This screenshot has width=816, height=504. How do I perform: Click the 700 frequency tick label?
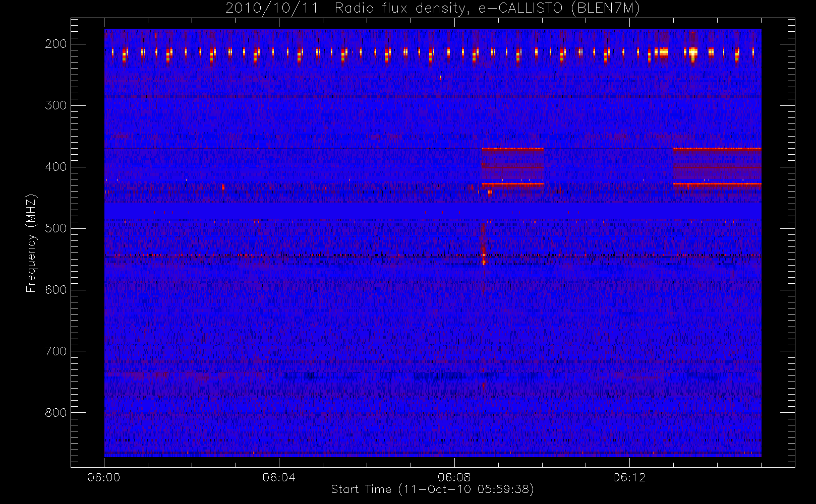point(55,351)
